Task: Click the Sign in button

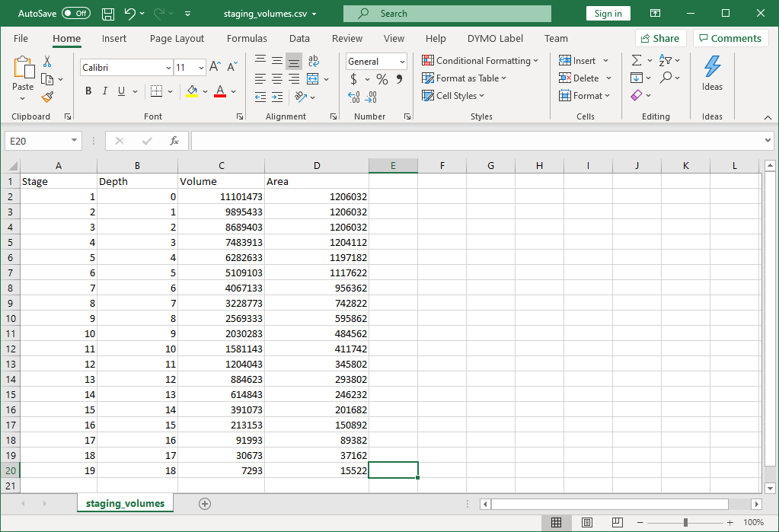Action: point(608,13)
